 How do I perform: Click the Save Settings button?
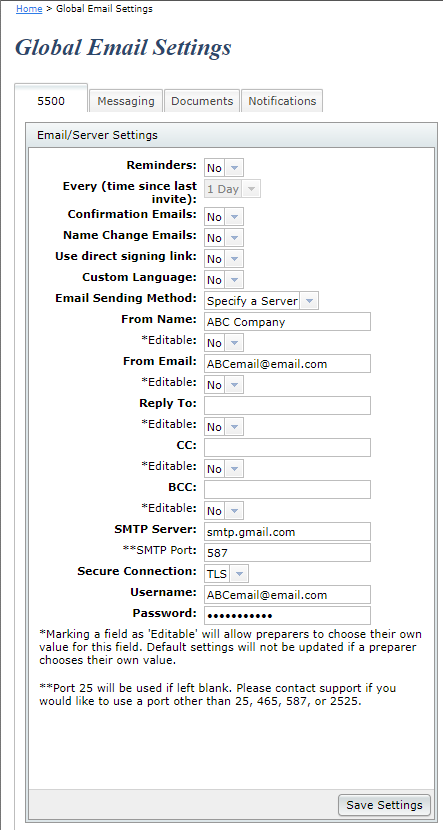[x=384, y=805]
